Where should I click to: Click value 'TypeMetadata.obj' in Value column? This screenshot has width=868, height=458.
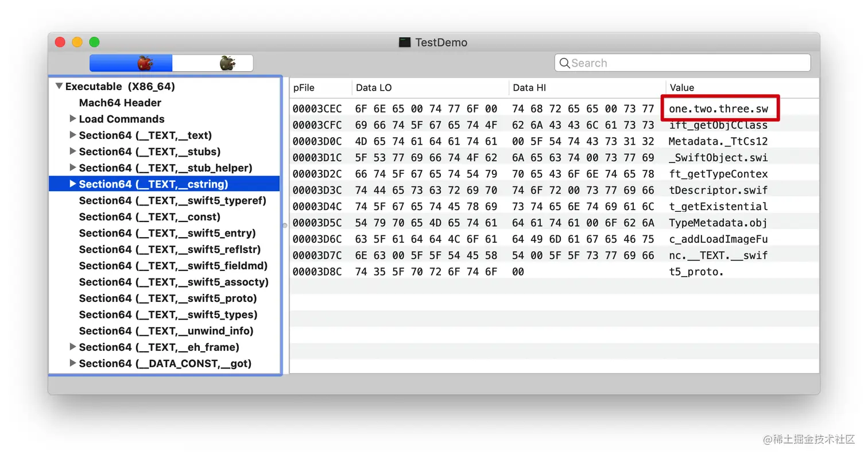click(x=718, y=223)
